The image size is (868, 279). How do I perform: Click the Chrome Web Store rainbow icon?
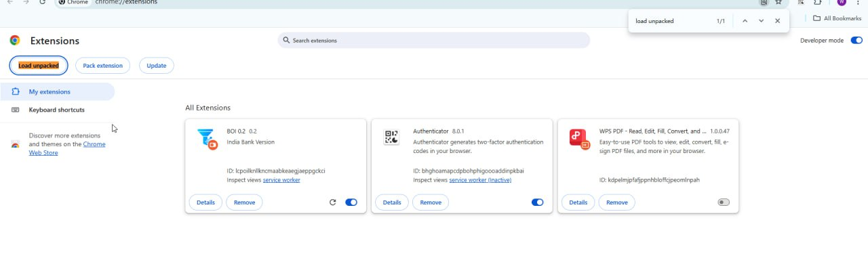[x=15, y=144]
